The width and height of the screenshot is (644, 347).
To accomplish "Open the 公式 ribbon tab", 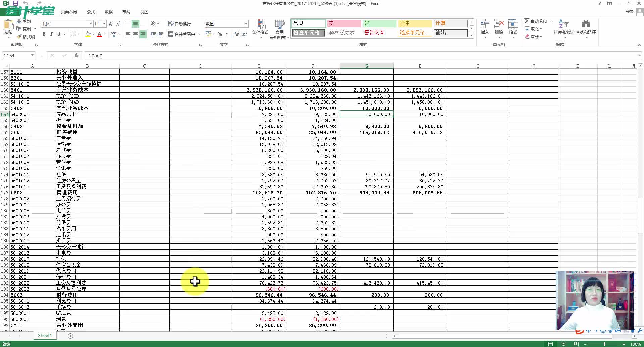I will click(91, 12).
